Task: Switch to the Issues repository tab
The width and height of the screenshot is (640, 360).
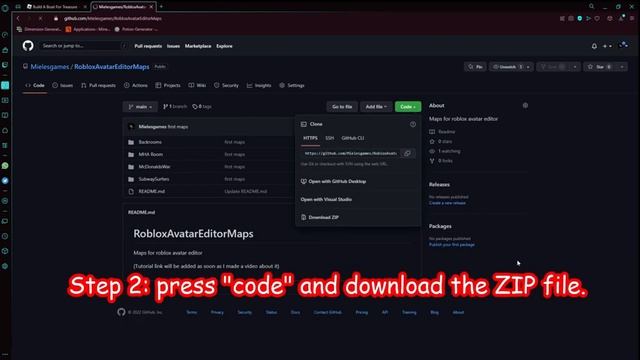Action: click(62, 85)
